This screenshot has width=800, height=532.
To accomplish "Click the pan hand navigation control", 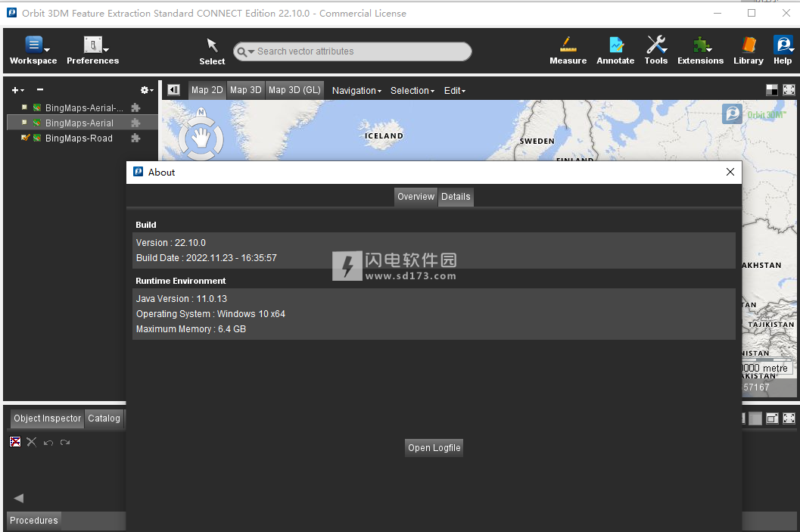I will click(x=201, y=138).
